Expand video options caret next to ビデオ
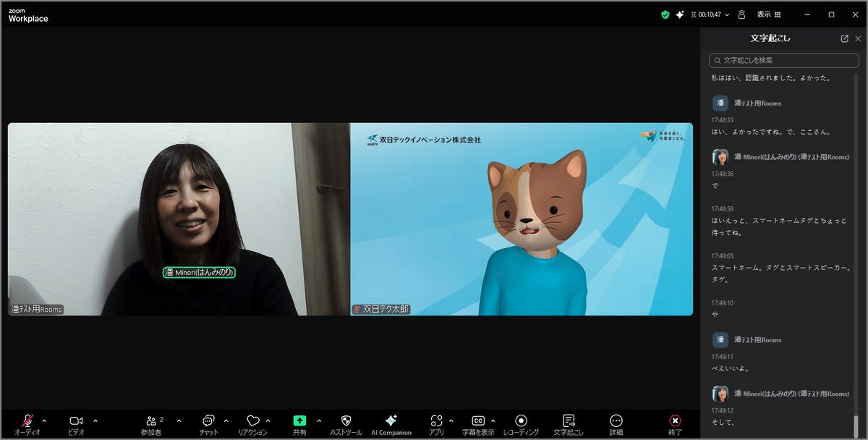The image size is (868, 440). [x=95, y=420]
